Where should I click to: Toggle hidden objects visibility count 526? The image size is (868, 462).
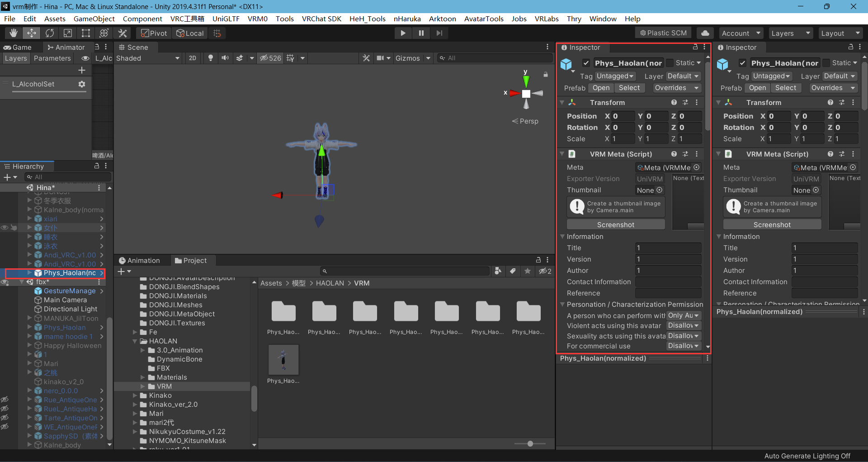(270, 58)
